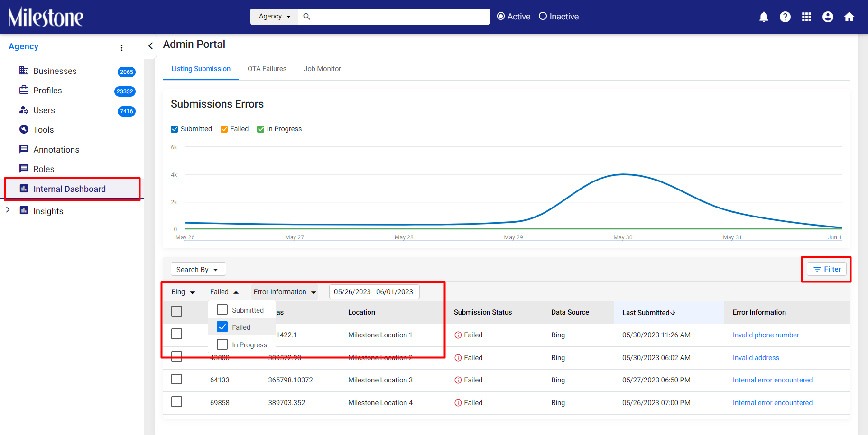Open the apps grid icon
868x435 pixels.
click(806, 17)
